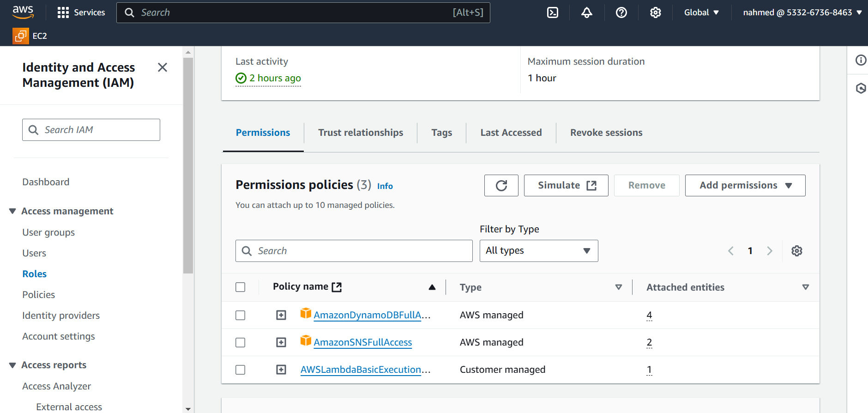Open the notifications bell
The image size is (868, 413).
pos(587,12)
